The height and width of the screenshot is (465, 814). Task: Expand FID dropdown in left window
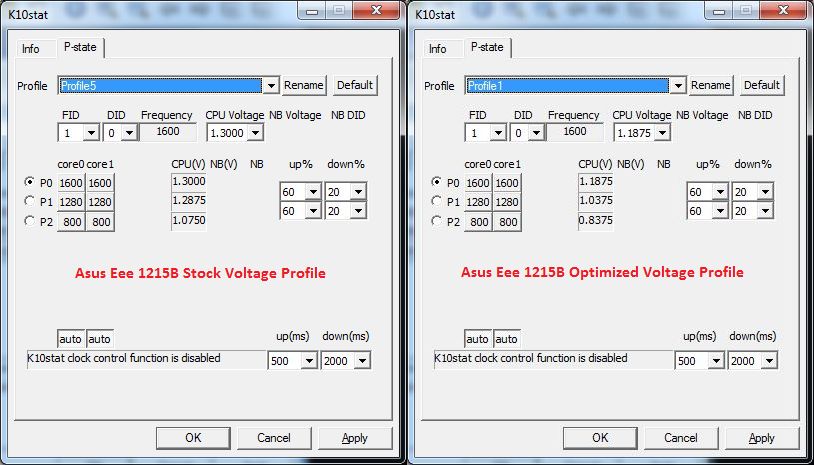(x=91, y=133)
